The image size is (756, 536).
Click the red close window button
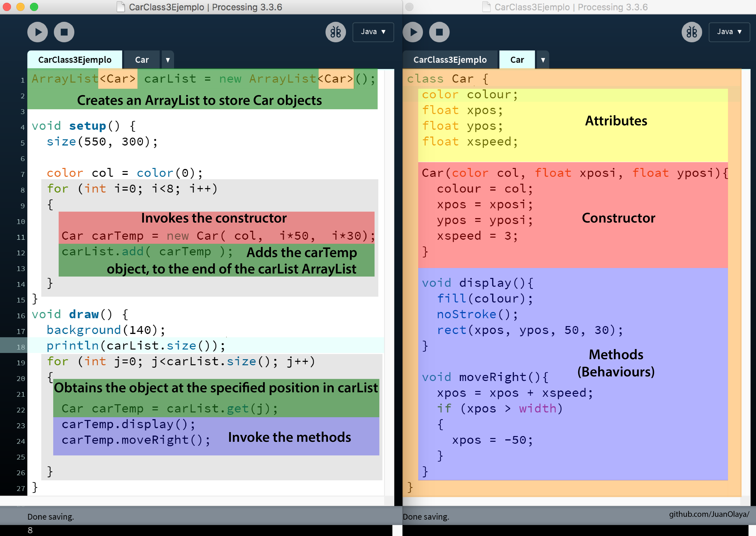pos(7,7)
